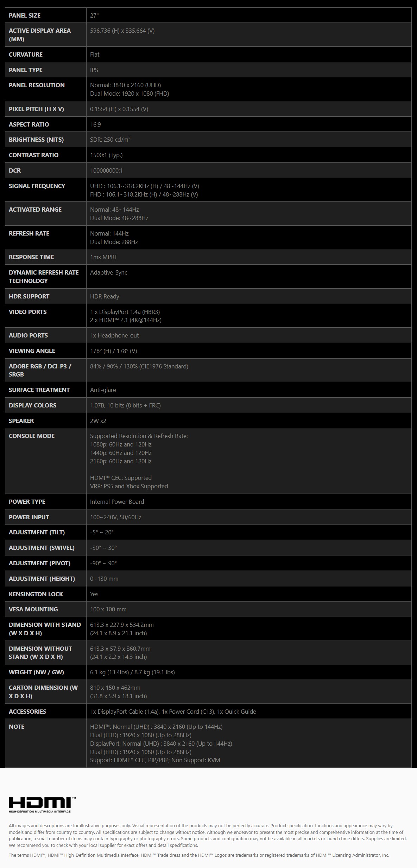This screenshot has width=417, height=868.
Task: Select the Anti-glare surface treatment value
Action: (103, 390)
